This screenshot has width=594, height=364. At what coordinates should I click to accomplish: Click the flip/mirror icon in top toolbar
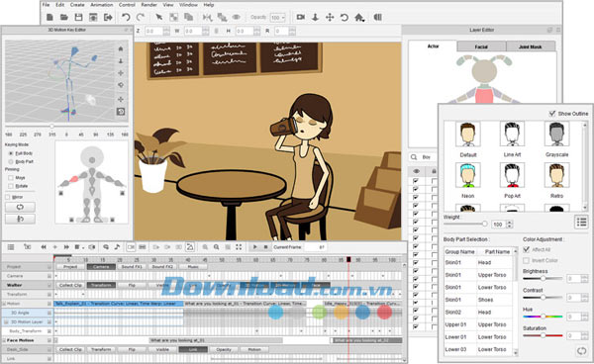(207, 18)
